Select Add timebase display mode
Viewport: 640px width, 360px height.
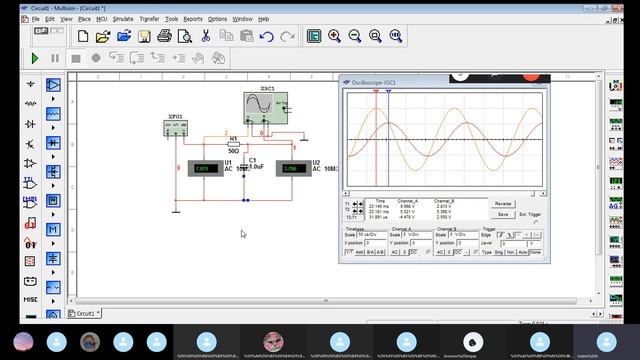(359, 253)
